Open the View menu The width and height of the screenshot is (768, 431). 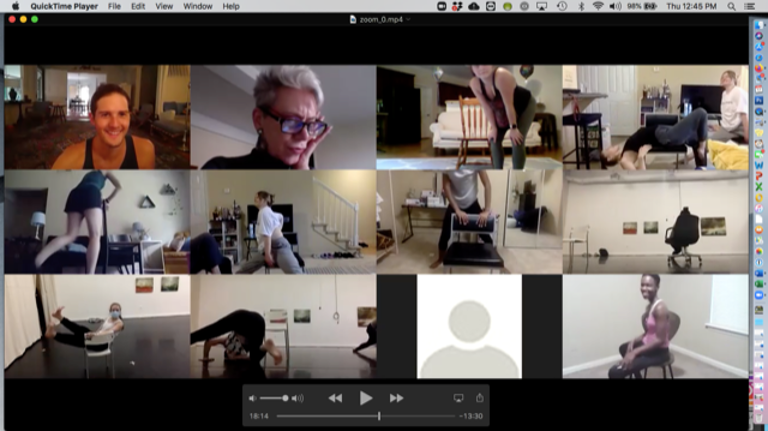(x=163, y=6)
